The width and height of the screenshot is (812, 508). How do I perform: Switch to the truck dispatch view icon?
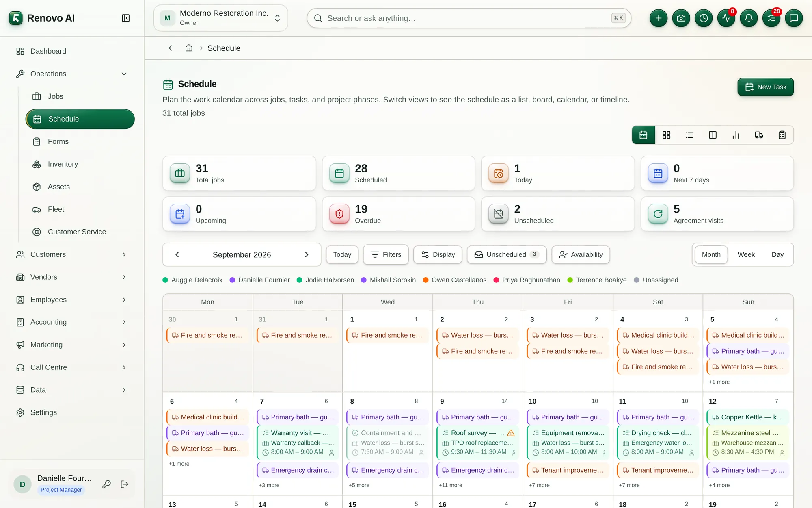click(x=759, y=135)
